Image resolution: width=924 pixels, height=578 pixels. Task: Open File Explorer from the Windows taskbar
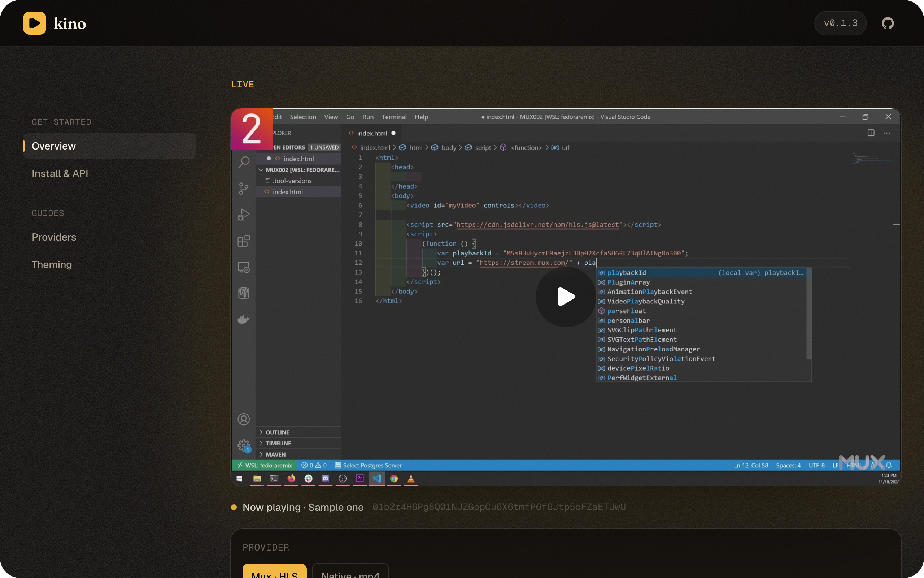point(257,479)
